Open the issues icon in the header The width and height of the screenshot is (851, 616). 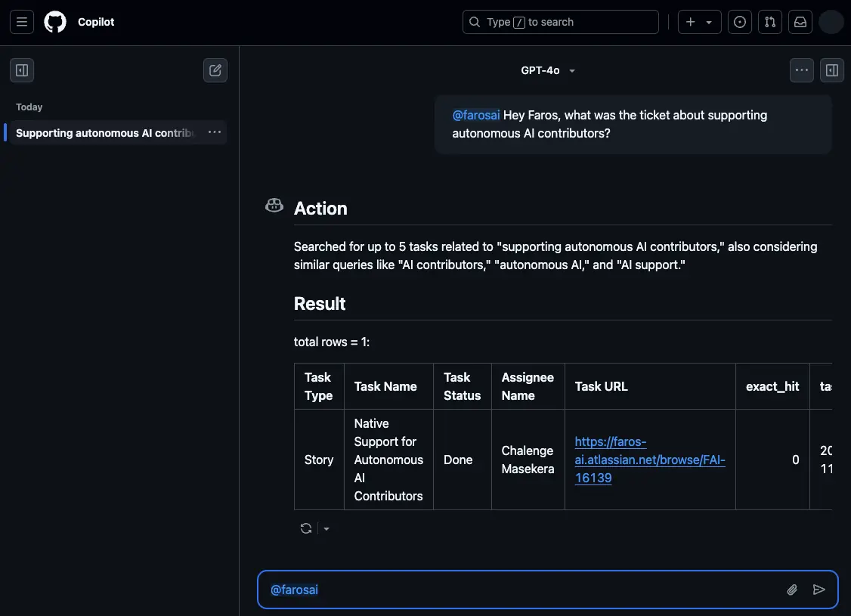tap(739, 21)
